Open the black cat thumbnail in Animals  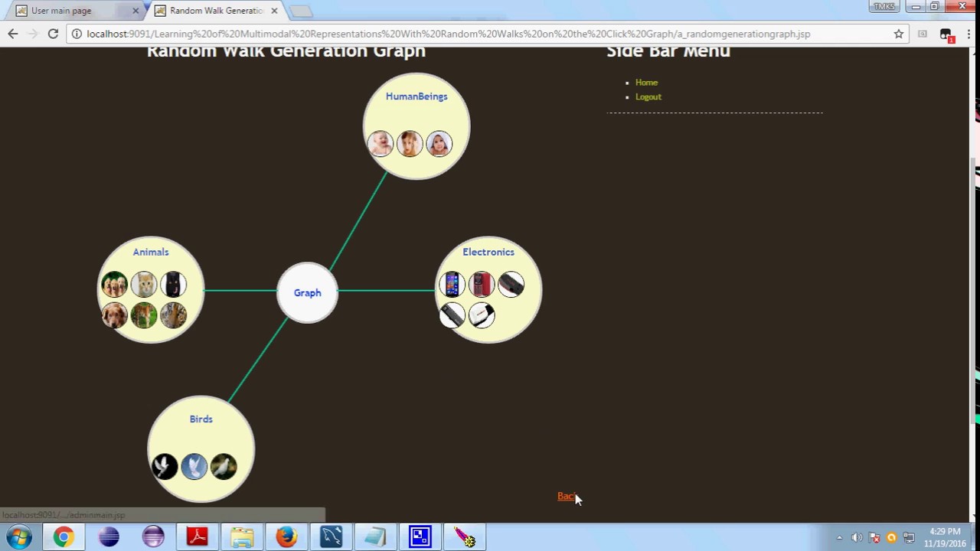[173, 285]
